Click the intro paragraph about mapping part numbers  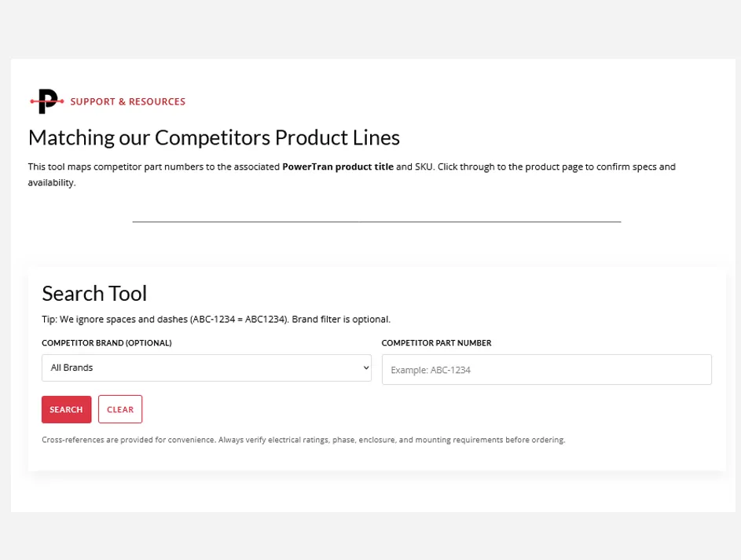point(351,174)
